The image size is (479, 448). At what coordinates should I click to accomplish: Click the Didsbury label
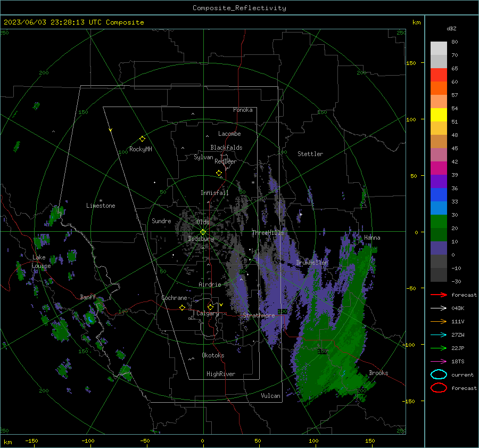tap(201, 239)
